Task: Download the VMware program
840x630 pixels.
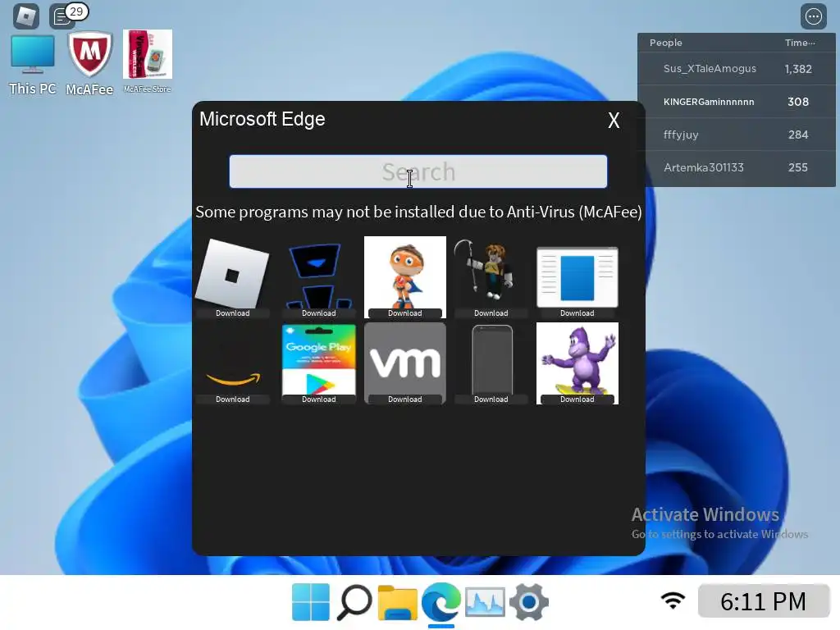Action: 405,399
